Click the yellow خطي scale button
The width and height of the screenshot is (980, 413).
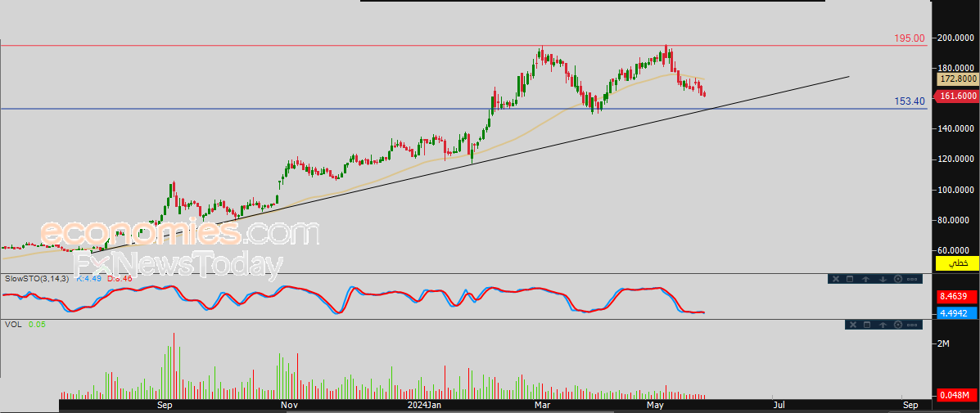coord(957,263)
